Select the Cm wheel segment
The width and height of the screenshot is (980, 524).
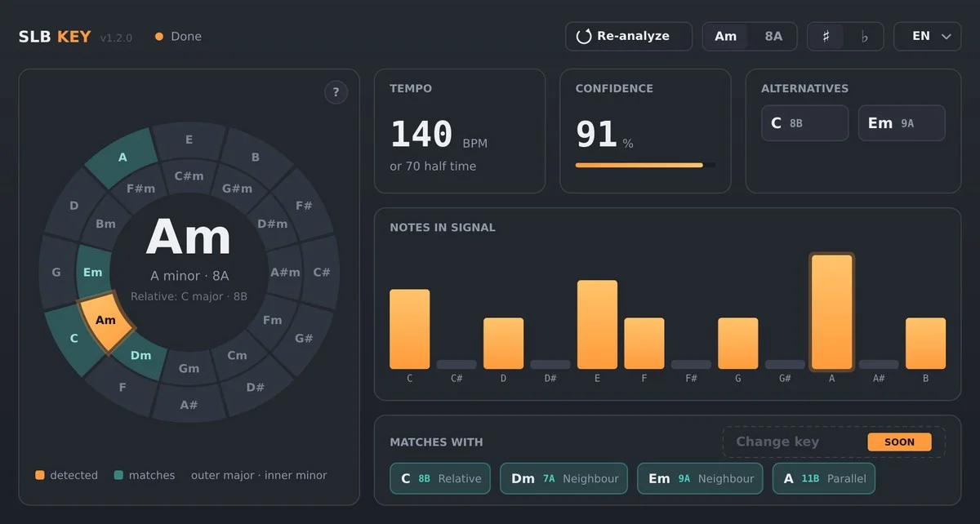tap(237, 355)
